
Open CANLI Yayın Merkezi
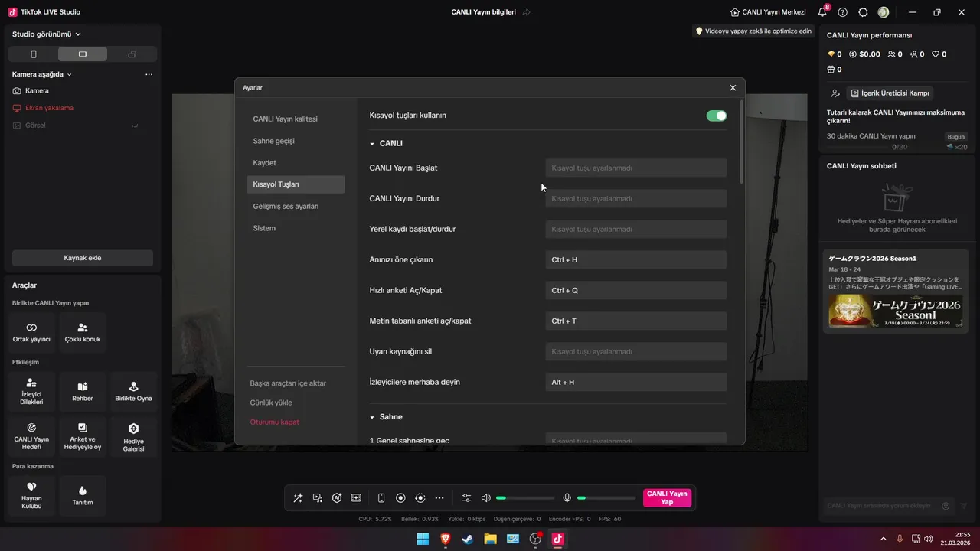coord(768,12)
